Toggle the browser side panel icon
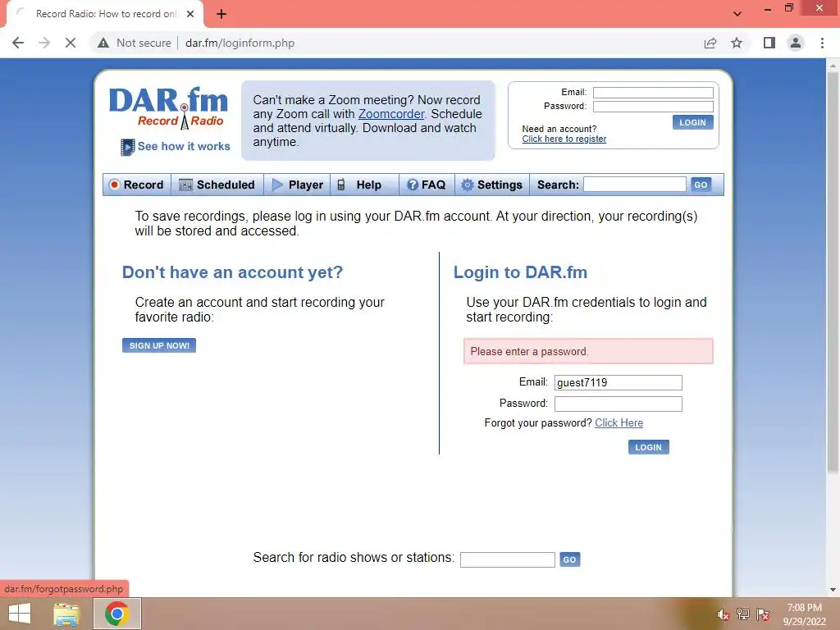 coord(769,43)
